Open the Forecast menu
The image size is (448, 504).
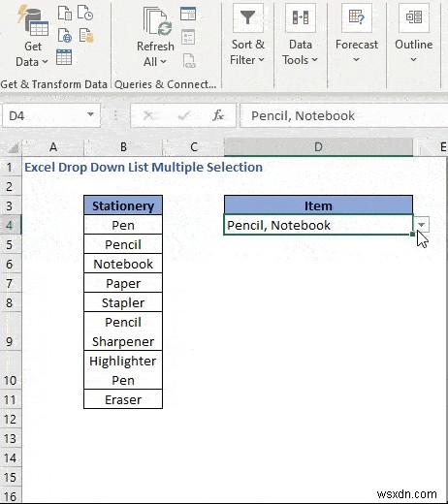click(357, 36)
